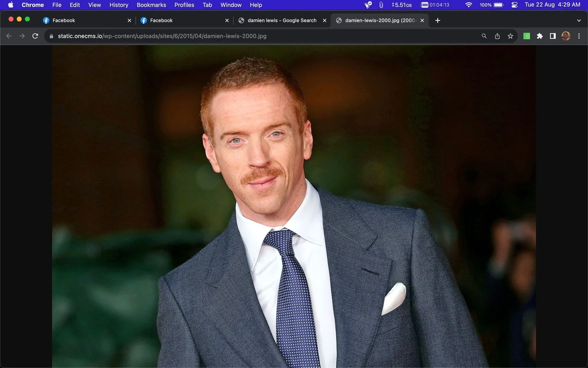Switch to the damien lewis Google Search tab
Image resolution: width=588 pixels, height=368 pixels.
tap(282, 20)
